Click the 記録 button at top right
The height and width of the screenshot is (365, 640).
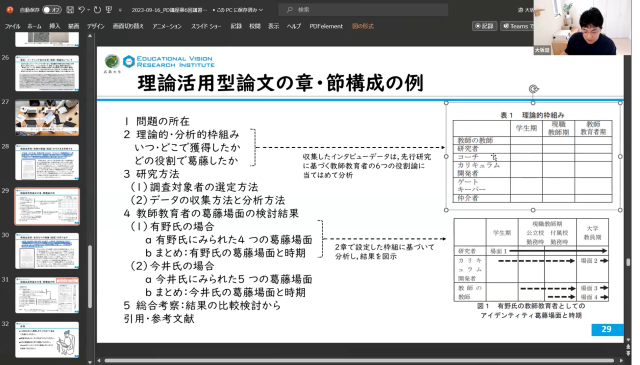(484, 26)
